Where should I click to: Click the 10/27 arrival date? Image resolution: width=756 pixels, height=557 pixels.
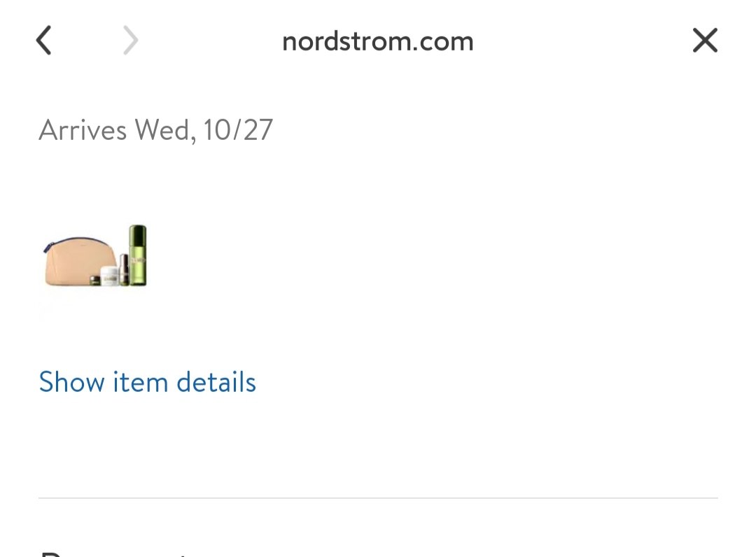(x=238, y=130)
